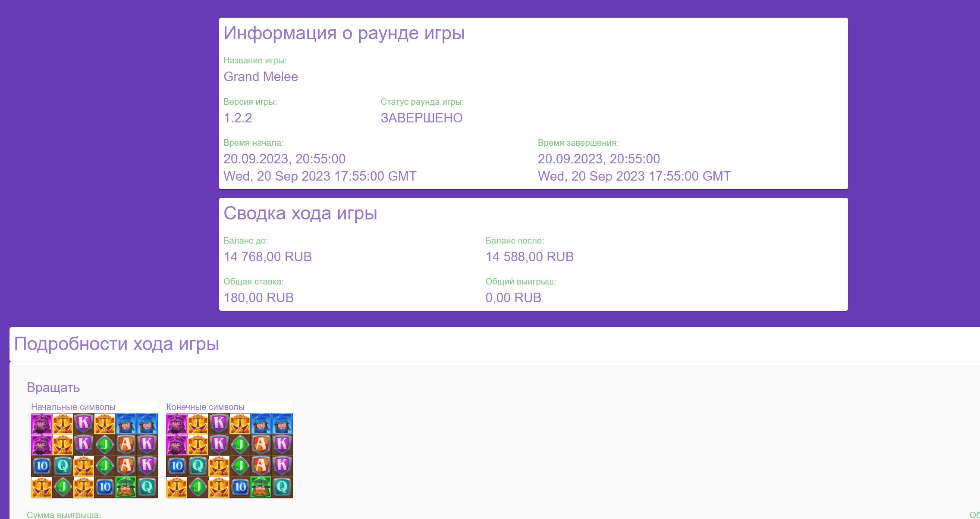
Task: Click third-row teal Q in Конечные символы
Action: (x=198, y=466)
